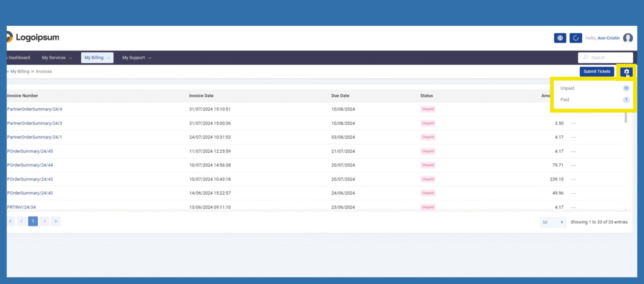This screenshot has height=284, width=644.
Task: Open the My Billing menu tab
Action: pyautogui.click(x=97, y=57)
